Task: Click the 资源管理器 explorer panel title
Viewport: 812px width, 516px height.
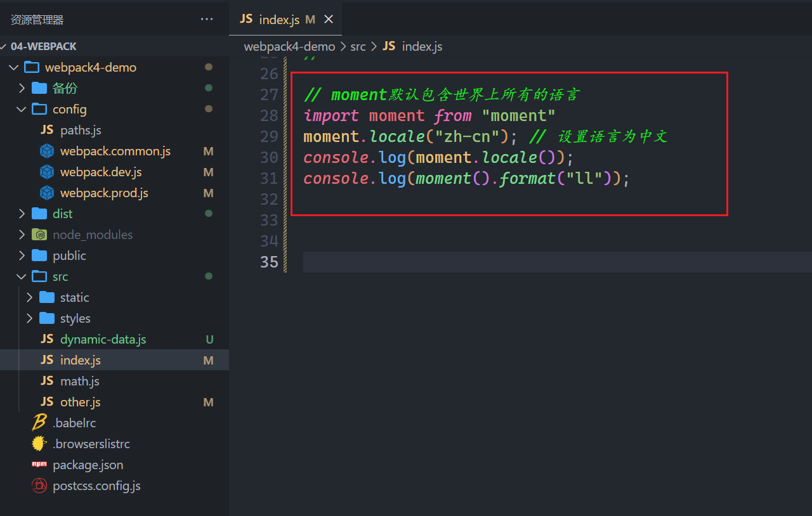Action: pyautogui.click(x=37, y=20)
